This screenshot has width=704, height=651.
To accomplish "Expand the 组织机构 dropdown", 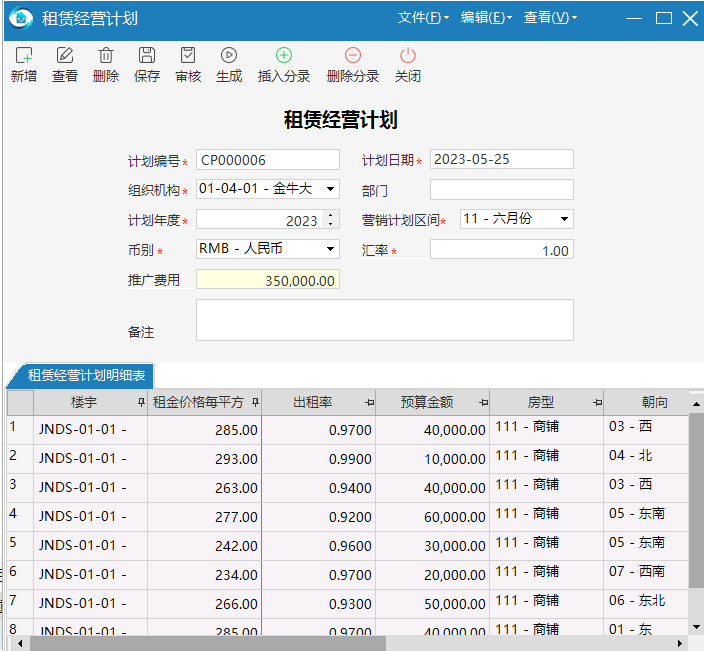I will tap(330, 189).
